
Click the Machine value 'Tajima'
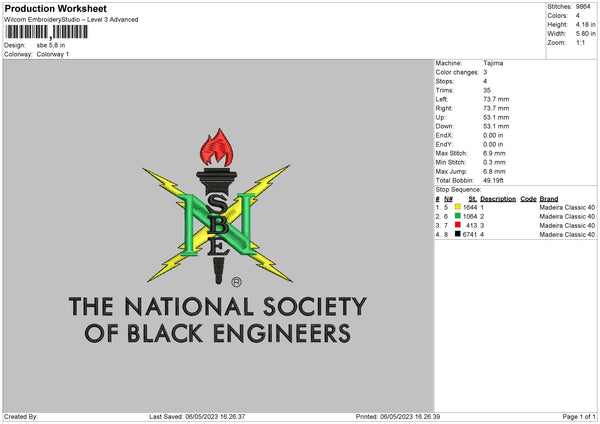[x=493, y=63]
